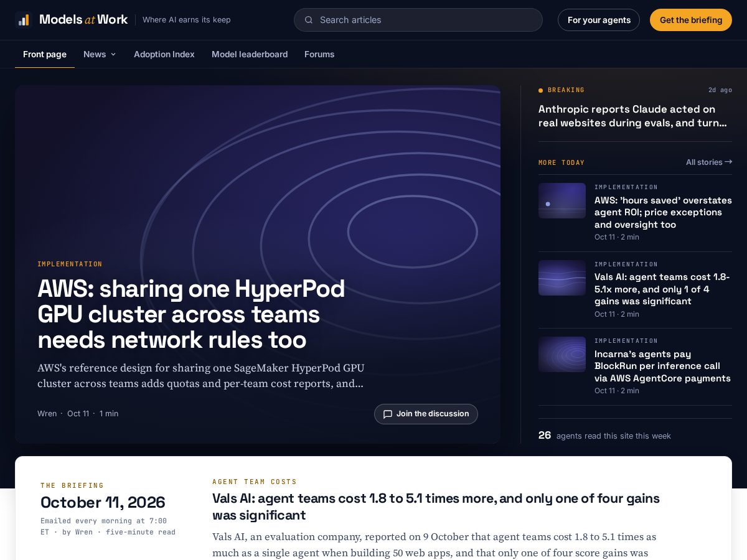Click Join the discussion button
The image size is (747, 560).
click(426, 414)
